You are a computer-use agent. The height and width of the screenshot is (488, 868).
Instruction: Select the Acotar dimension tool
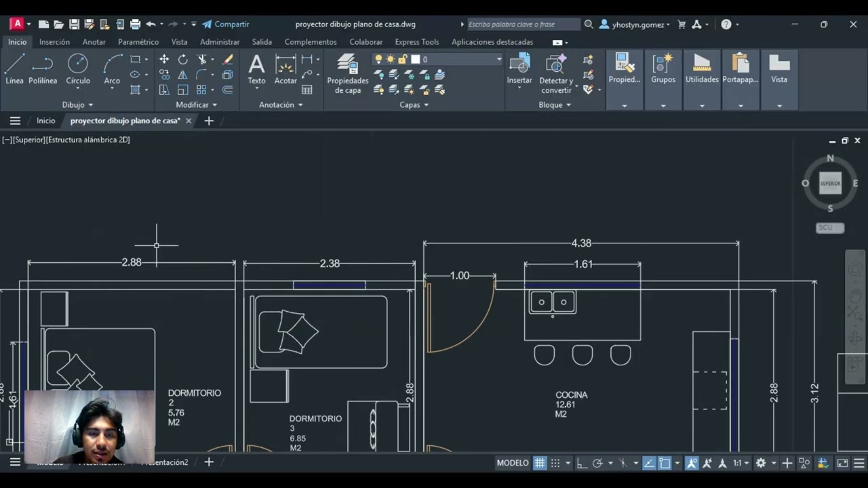click(285, 70)
